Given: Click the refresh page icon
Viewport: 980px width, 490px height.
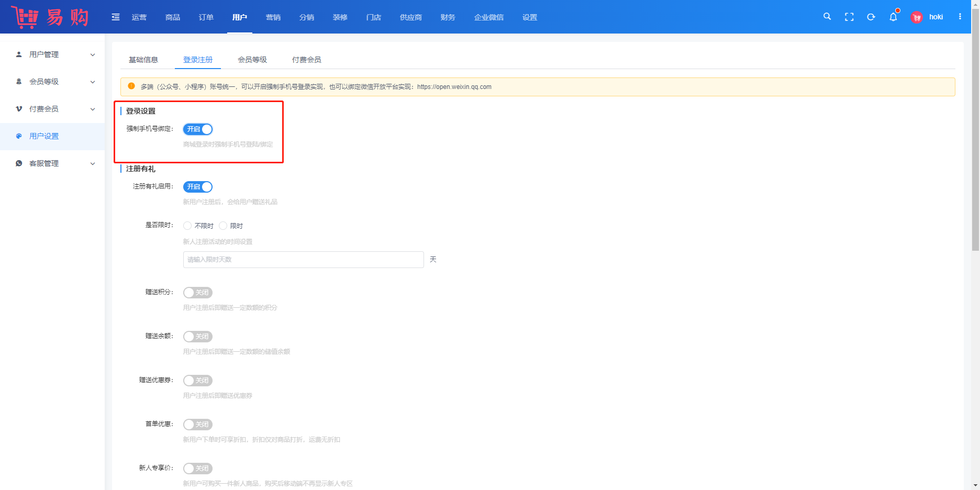Looking at the screenshot, I should coord(871,17).
